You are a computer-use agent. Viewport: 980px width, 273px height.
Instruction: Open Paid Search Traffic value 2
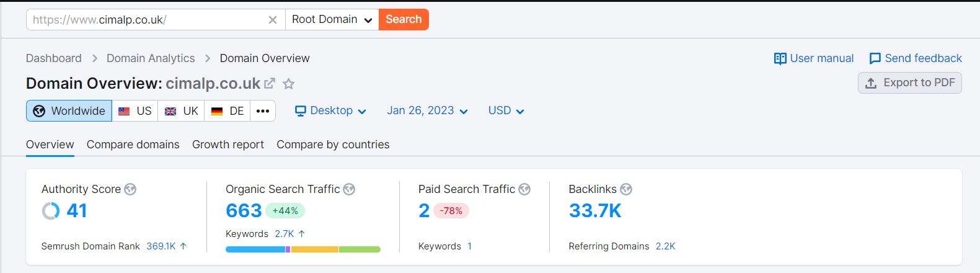(x=424, y=211)
